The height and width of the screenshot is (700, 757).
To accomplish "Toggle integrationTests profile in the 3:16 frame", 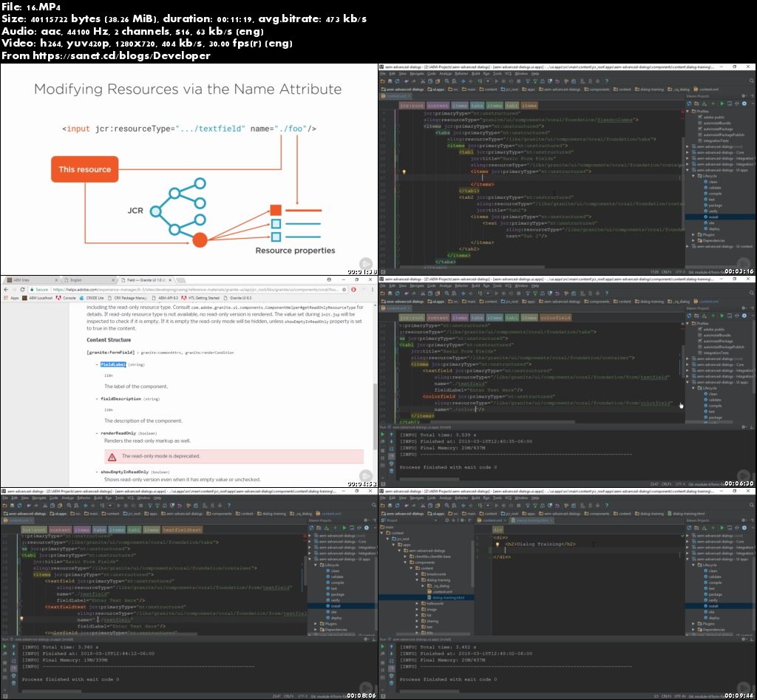I will pos(699,140).
